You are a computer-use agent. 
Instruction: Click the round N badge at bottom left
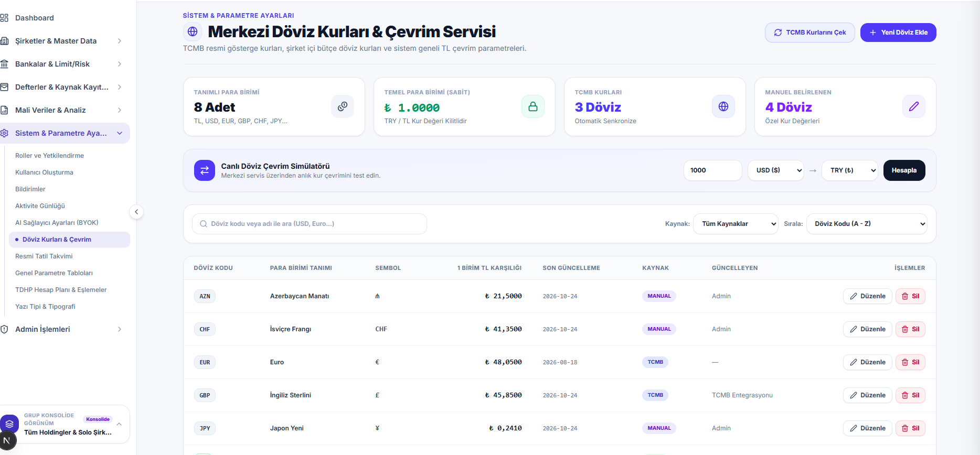tap(7, 441)
